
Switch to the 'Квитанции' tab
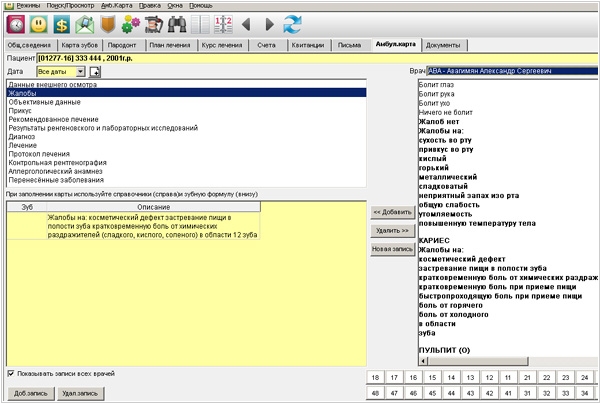(x=308, y=45)
